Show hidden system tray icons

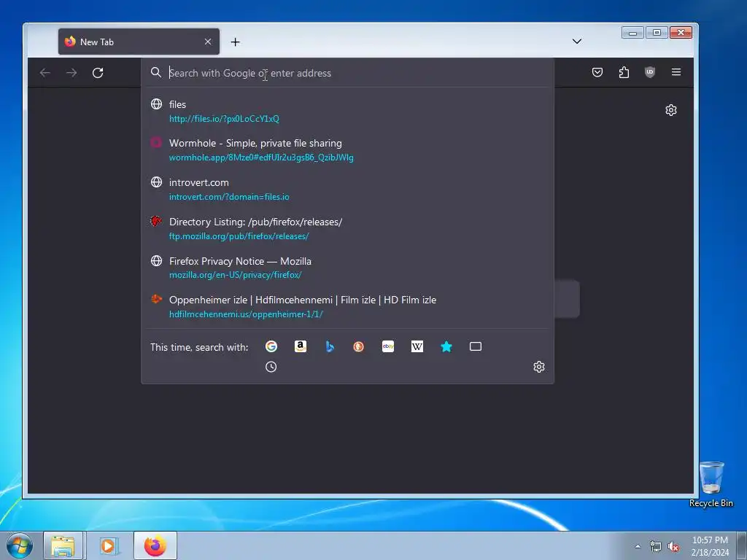coord(638,546)
